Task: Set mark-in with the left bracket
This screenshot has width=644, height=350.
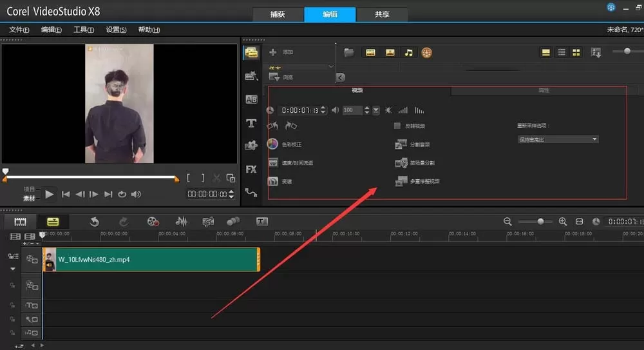Action: (x=189, y=178)
